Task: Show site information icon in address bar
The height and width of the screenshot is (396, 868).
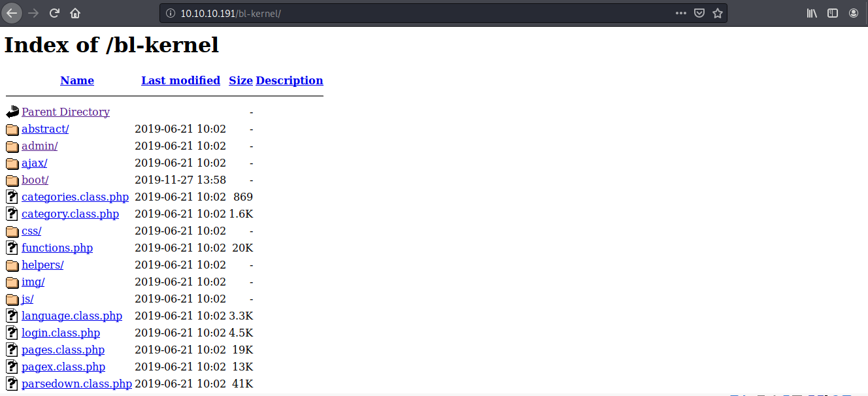Action: pos(171,13)
